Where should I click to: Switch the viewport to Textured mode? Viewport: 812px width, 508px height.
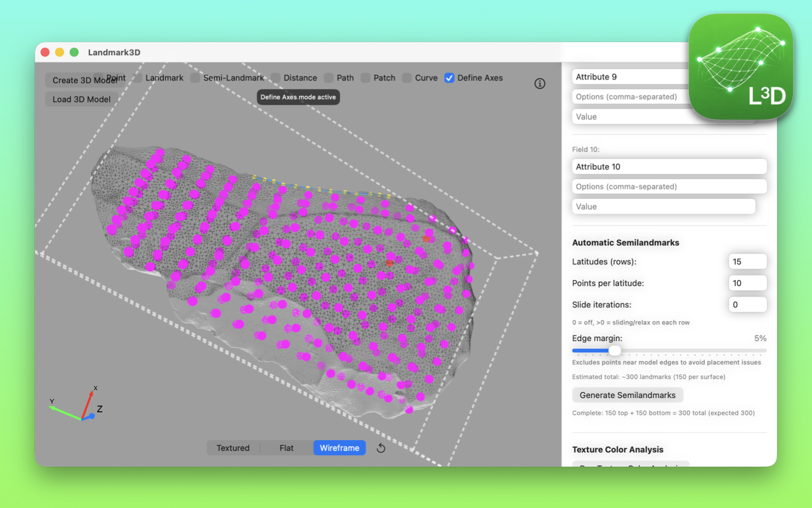(233, 448)
